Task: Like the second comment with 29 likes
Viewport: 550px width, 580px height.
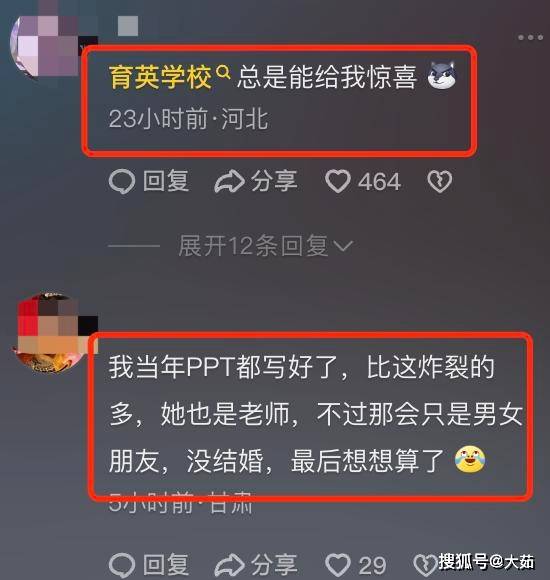Action: click(x=337, y=565)
